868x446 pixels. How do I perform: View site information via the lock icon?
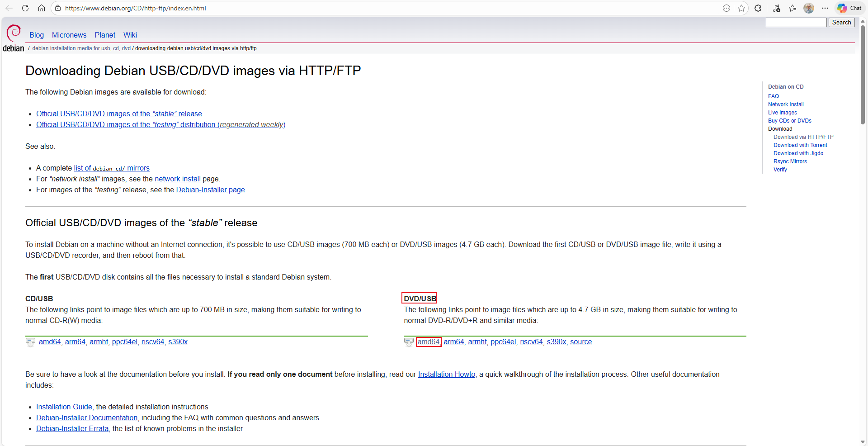57,8
